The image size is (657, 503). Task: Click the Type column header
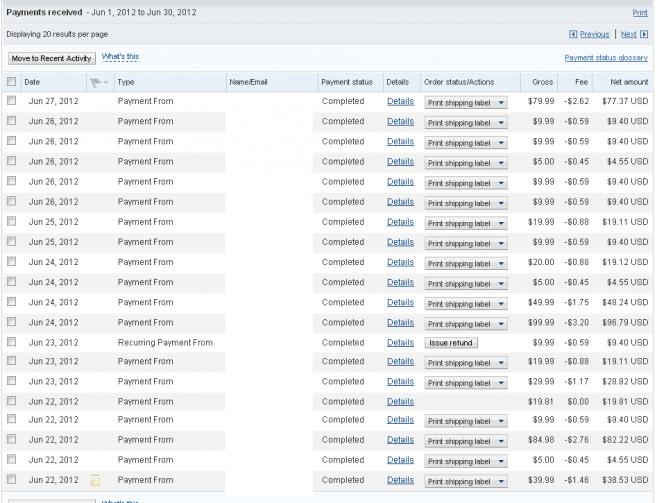[x=126, y=82]
